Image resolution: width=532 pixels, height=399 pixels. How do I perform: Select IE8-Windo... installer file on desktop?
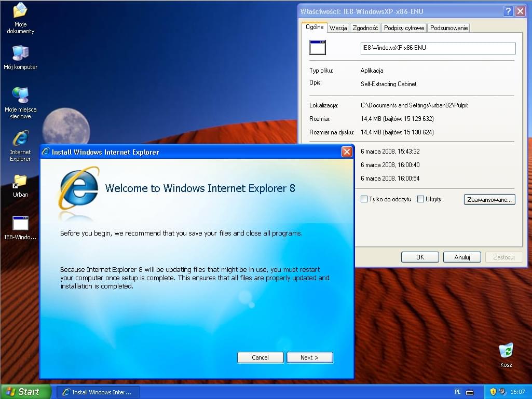[20, 228]
